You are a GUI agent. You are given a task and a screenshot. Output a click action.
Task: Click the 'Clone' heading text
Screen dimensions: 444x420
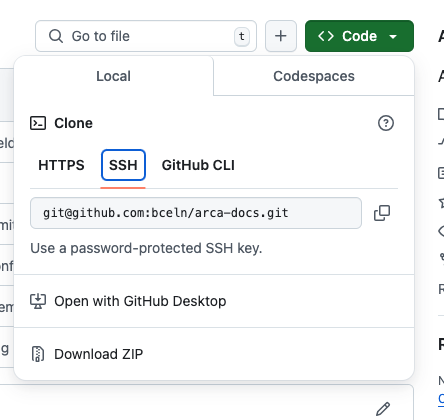click(x=73, y=123)
